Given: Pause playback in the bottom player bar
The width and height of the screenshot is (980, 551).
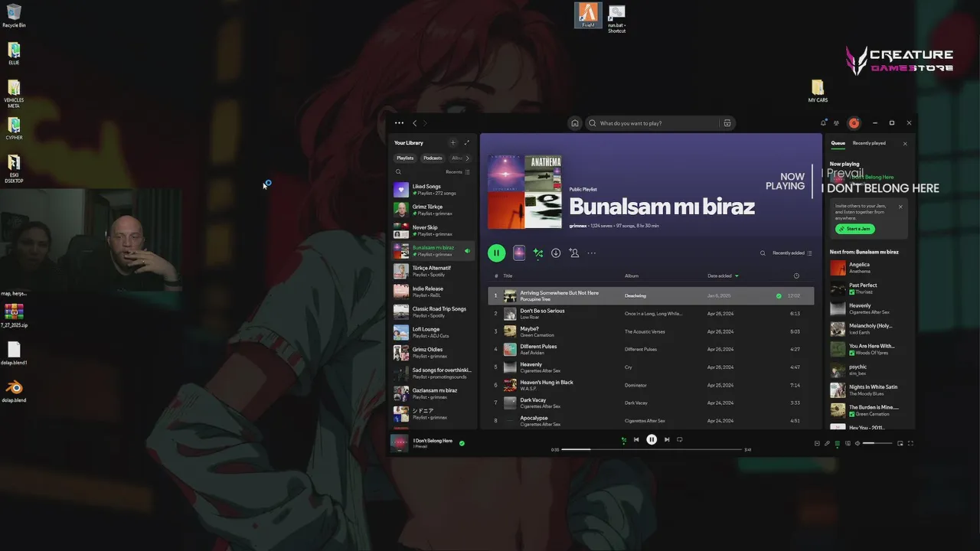Looking at the screenshot, I should [652, 440].
